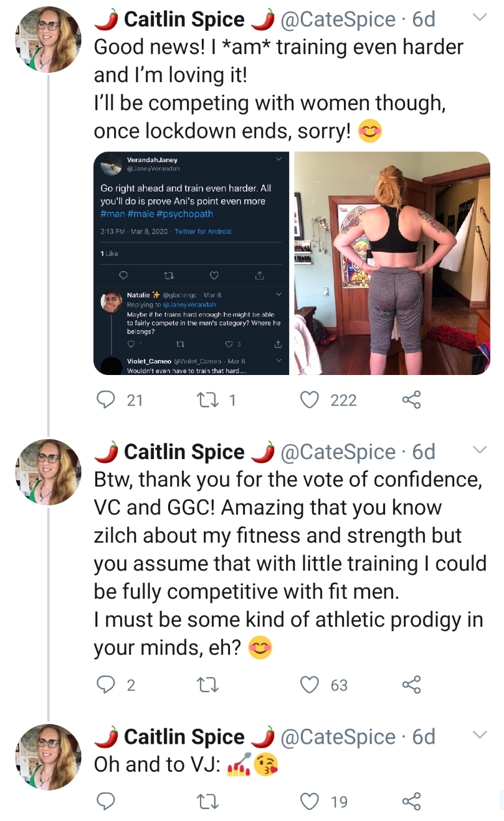Reply to the VJ tweet
Screen dimensions: 504x821
pos(105,801)
